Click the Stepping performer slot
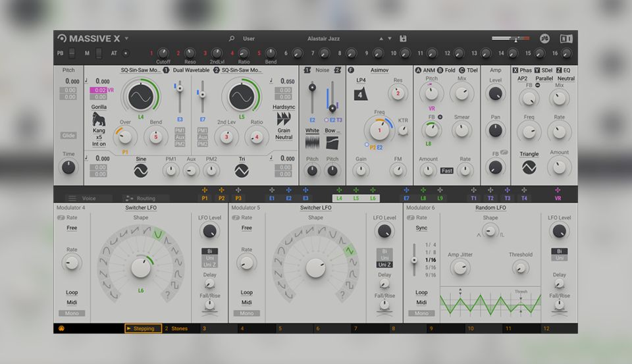This screenshot has width=632, height=364. click(143, 328)
